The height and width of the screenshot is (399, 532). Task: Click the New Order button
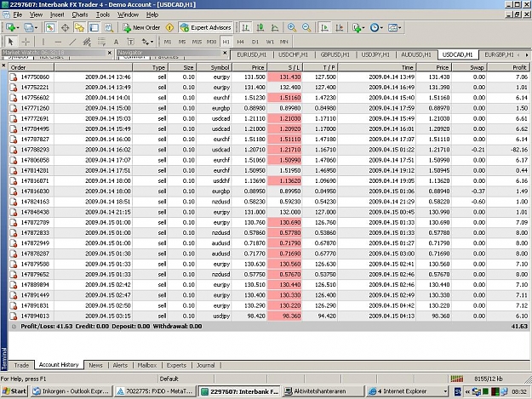(140, 28)
